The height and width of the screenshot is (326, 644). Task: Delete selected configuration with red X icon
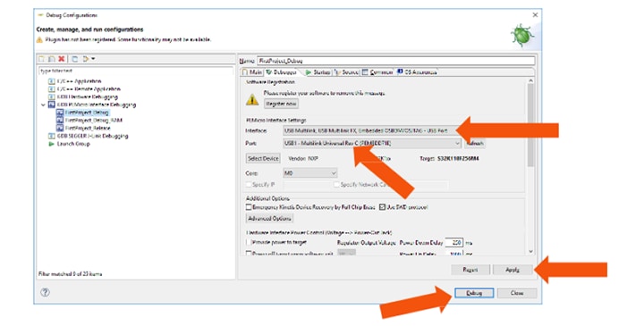click(61, 59)
